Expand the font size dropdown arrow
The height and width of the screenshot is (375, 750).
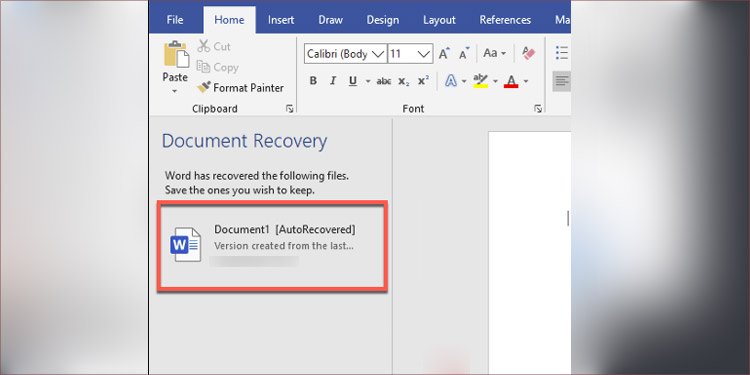coord(424,54)
